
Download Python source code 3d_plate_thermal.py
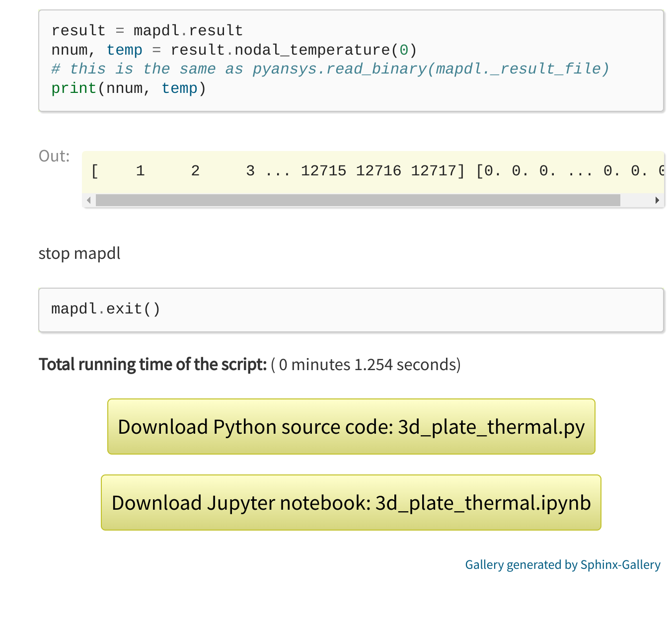click(x=351, y=426)
